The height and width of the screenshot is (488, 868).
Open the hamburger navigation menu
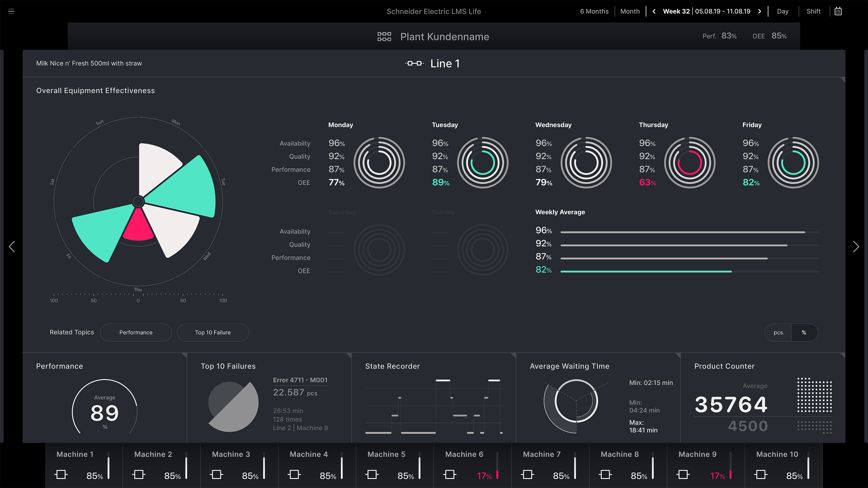tap(11, 11)
